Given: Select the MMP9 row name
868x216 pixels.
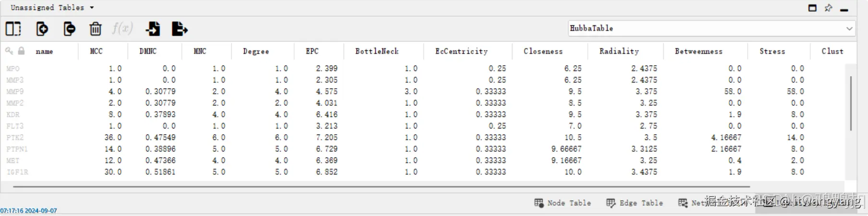Looking at the screenshot, I should tap(15, 91).
